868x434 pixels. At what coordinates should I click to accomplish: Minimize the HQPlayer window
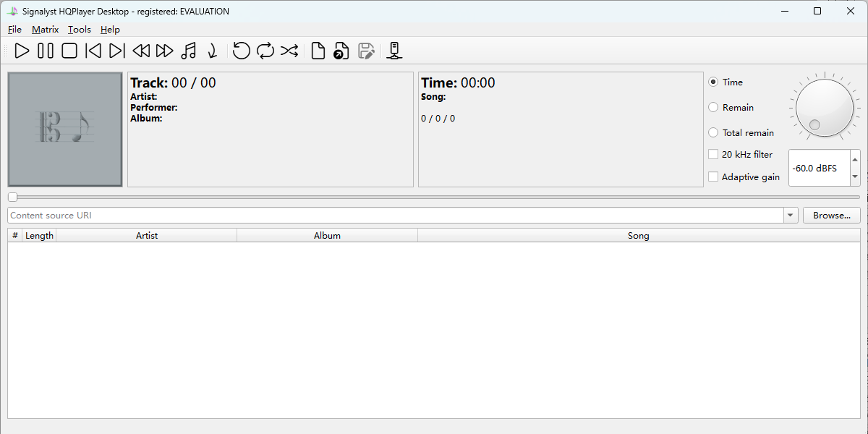click(x=784, y=11)
